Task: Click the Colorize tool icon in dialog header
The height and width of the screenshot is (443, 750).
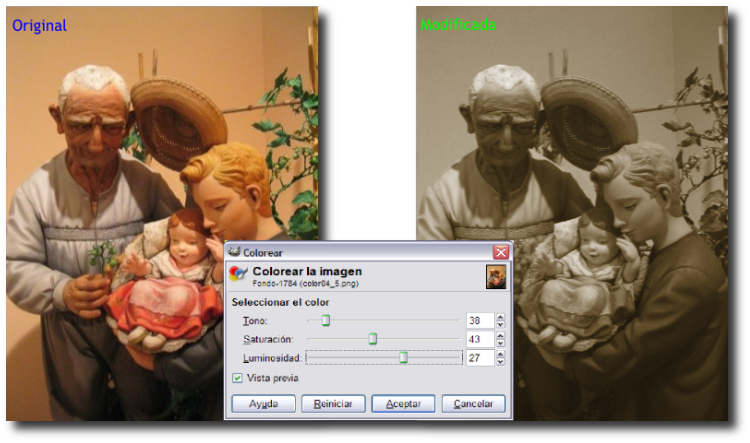Action: tap(237, 275)
